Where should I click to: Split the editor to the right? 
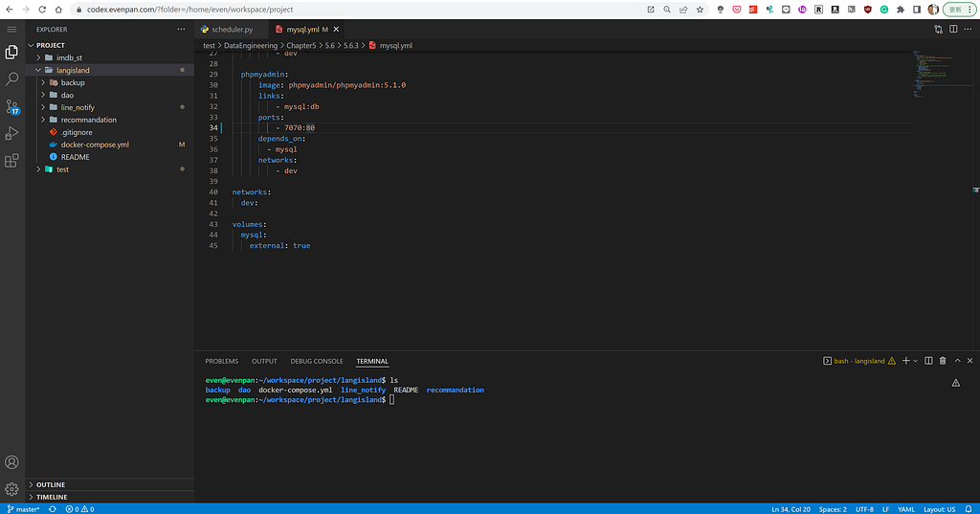(x=953, y=30)
